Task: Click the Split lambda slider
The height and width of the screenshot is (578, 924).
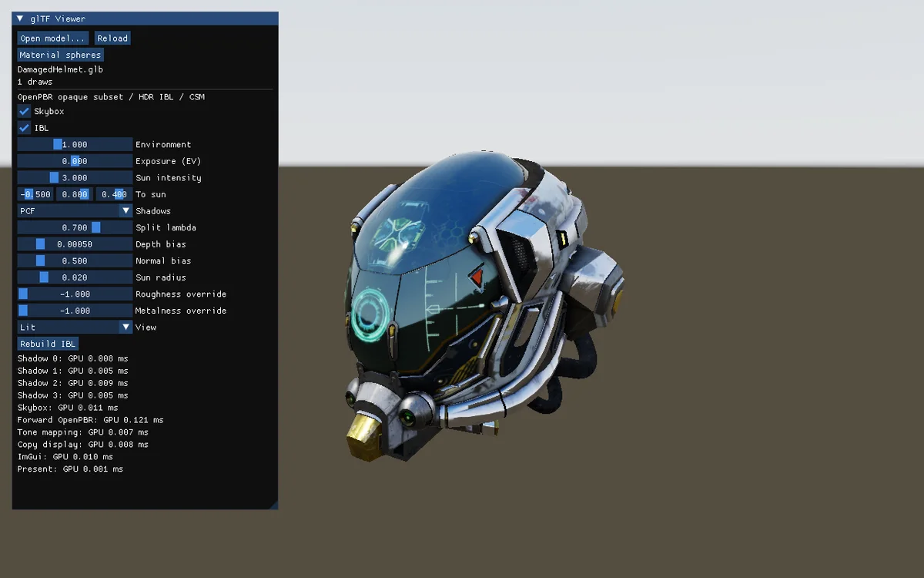Action: 75,227
